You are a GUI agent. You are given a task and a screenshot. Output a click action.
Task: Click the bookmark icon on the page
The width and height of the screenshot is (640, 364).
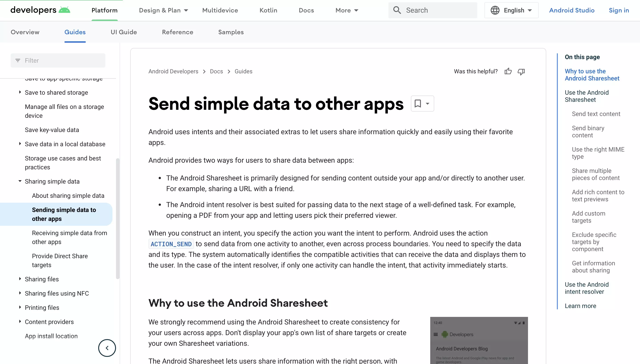click(417, 103)
